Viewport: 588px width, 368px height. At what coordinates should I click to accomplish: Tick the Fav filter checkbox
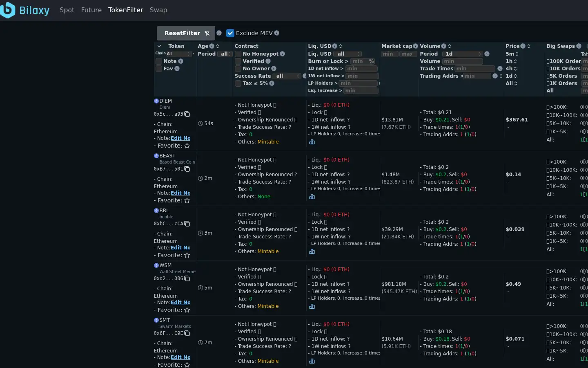click(159, 69)
